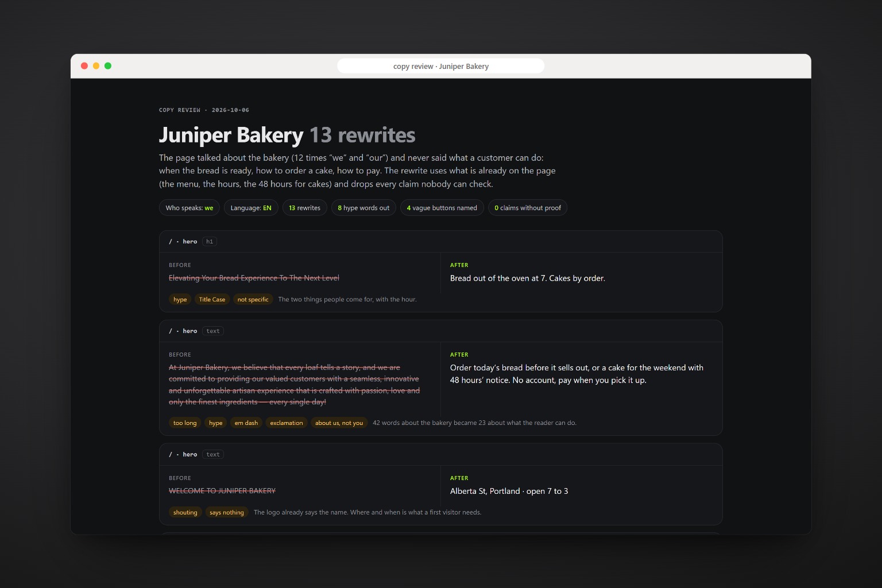Click the red close window dot
Screen dimensions: 882x588
[x=84, y=66]
